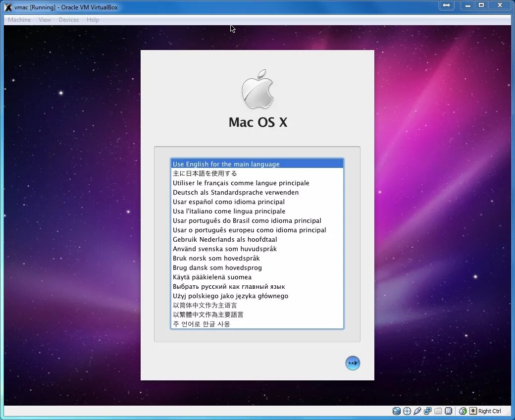The image size is (515, 420).
Task: Select Use English for the main language
Action: 257,164
